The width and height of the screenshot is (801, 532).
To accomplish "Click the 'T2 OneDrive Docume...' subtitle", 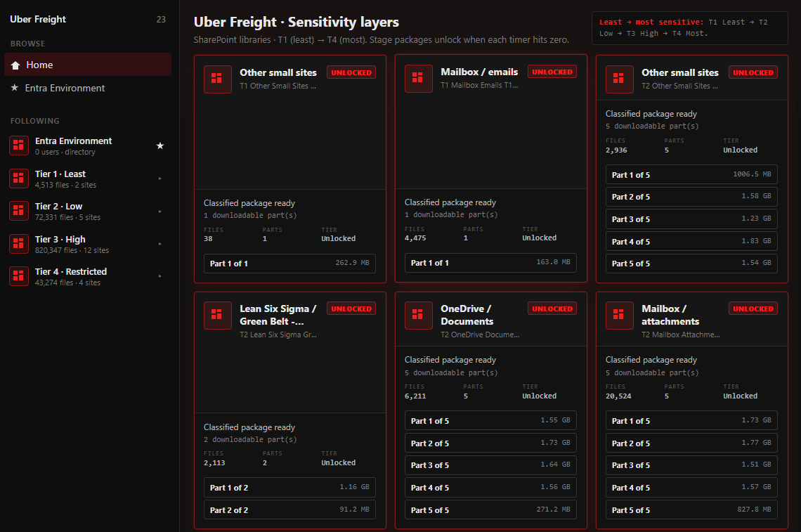I will click(480, 335).
